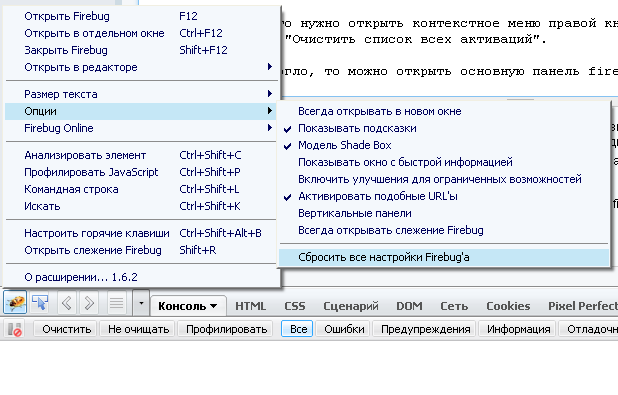618x395 pixels.
Task: Click the Firebug bug icon
Action: click(15, 303)
